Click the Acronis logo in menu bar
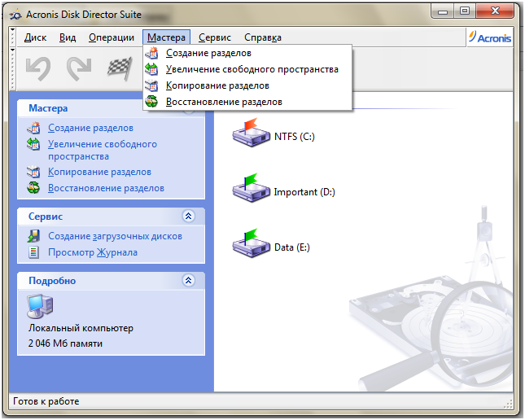Image resolution: width=525 pixels, height=420 pixels. point(491,37)
